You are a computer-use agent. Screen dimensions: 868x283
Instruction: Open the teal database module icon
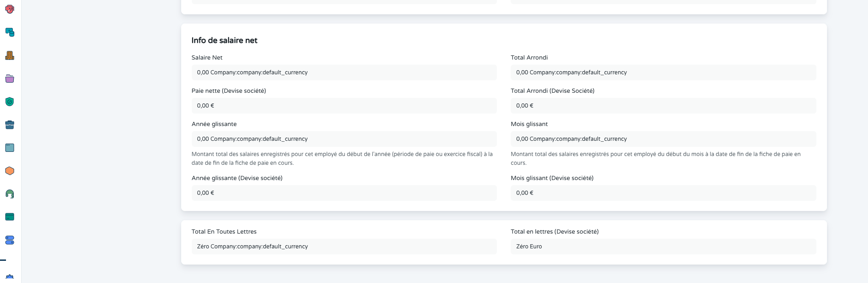click(x=10, y=32)
